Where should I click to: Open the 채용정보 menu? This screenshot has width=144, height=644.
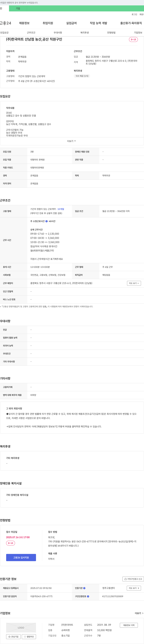(x=24, y=23)
